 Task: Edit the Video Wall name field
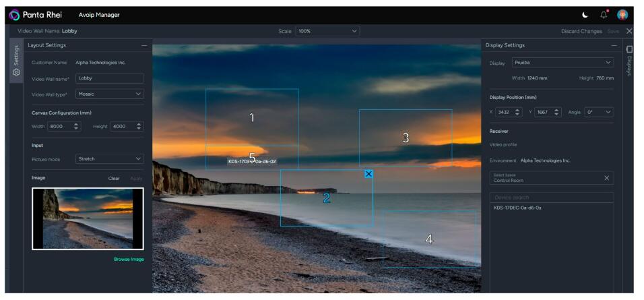[110, 78]
